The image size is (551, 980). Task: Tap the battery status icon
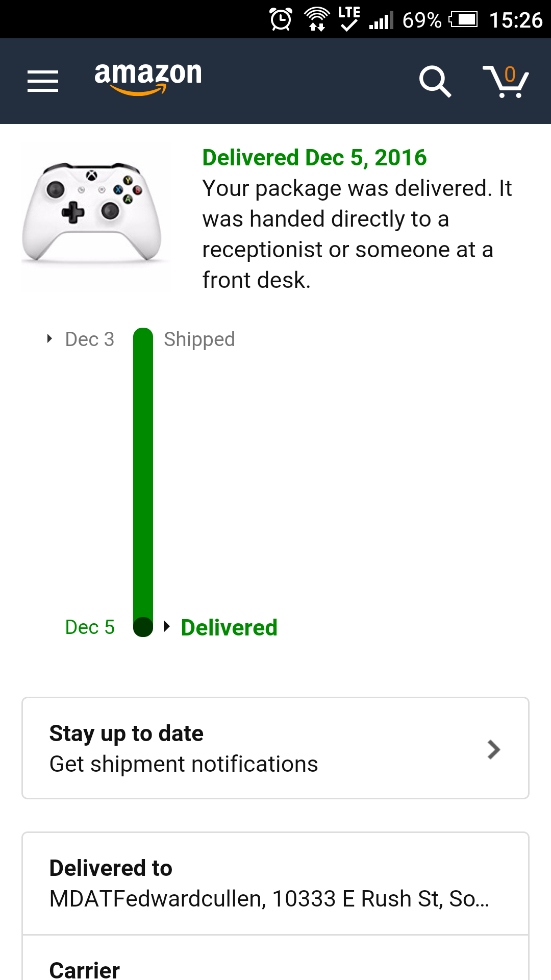463,20
